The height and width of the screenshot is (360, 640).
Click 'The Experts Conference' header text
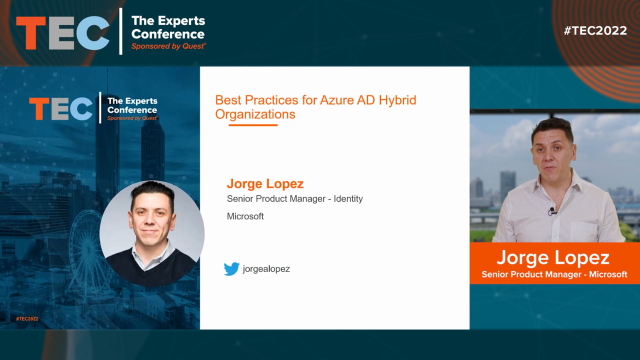tap(168, 27)
